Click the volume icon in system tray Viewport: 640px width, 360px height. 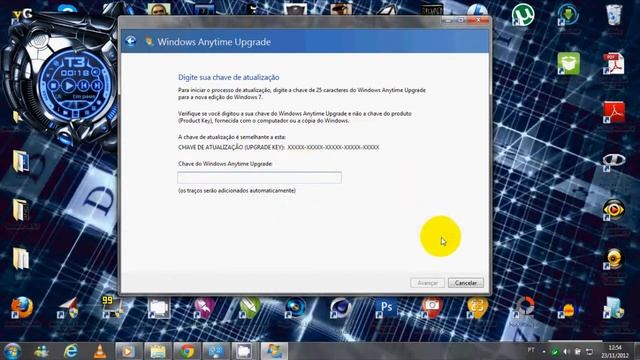point(566,351)
